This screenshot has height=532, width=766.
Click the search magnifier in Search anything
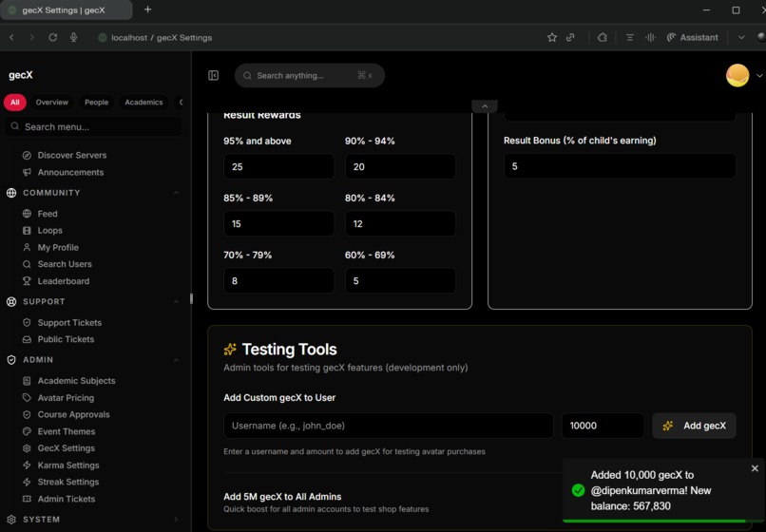tap(247, 75)
